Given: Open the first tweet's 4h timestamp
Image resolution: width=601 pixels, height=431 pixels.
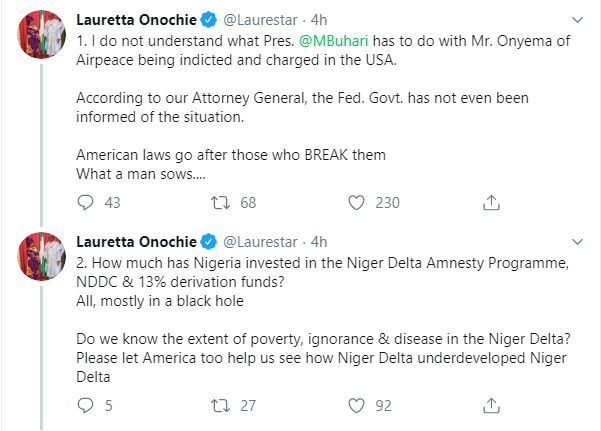Looking at the screenshot, I should [320, 19].
